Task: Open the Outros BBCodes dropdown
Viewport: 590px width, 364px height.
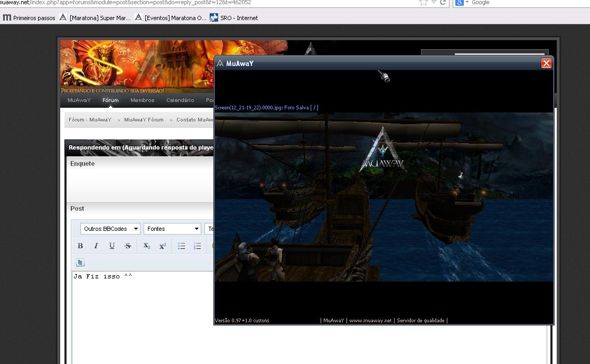Action: coord(110,229)
